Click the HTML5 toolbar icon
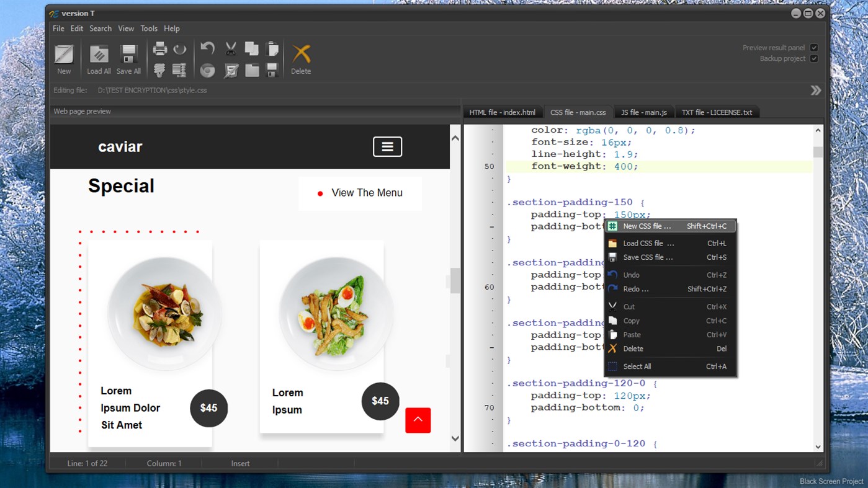The height and width of the screenshot is (488, 868). click(231, 71)
